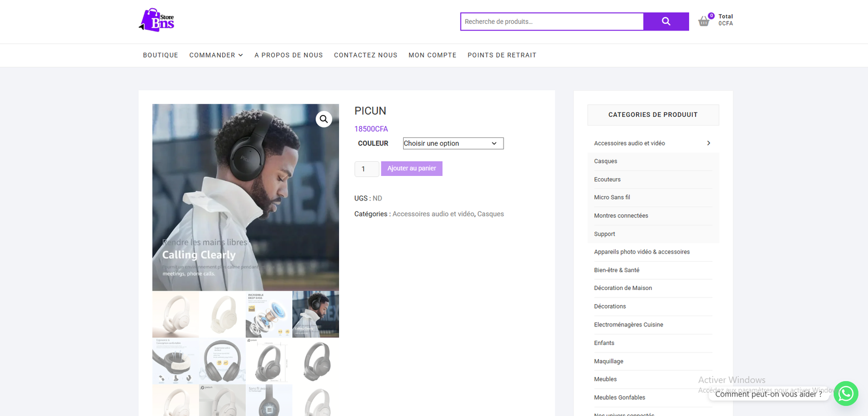
Task: Open the Casques category link below UGS
Action: pos(490,214)
